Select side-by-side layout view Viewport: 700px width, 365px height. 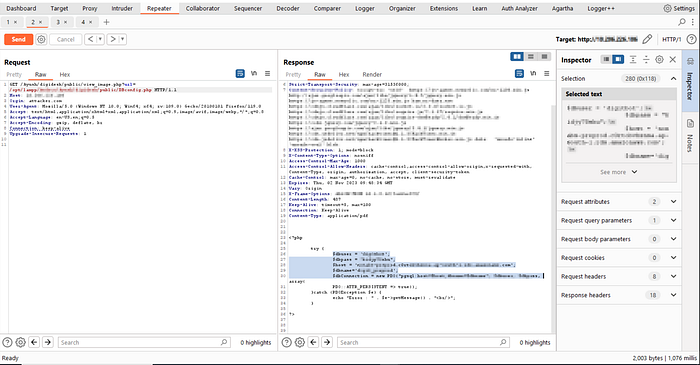tap(517, 56)
